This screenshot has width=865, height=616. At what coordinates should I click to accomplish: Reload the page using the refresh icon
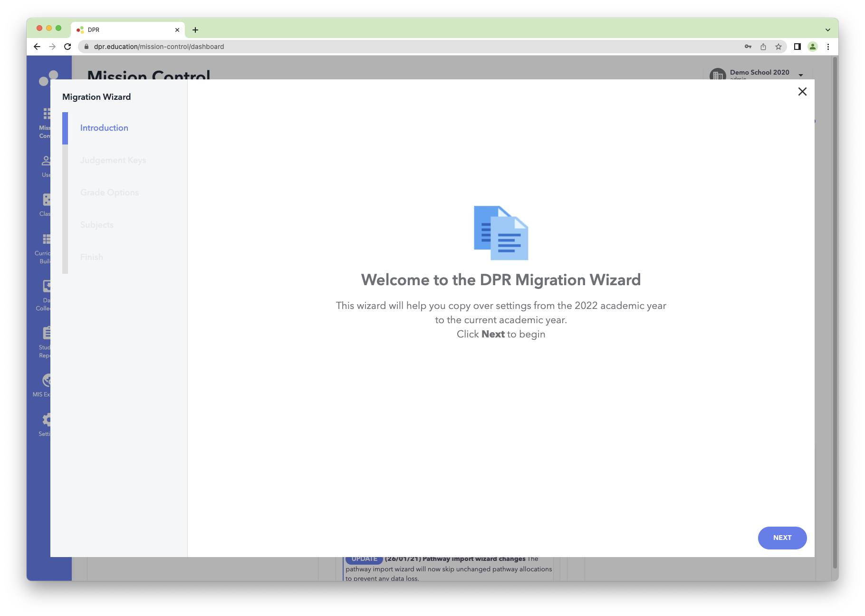click(67, 47)
